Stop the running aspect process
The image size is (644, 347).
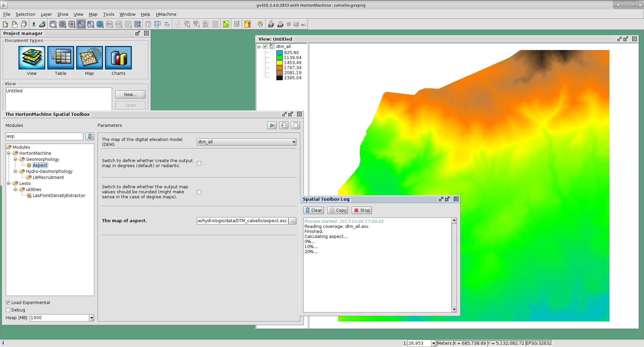[x=362, y=210]
